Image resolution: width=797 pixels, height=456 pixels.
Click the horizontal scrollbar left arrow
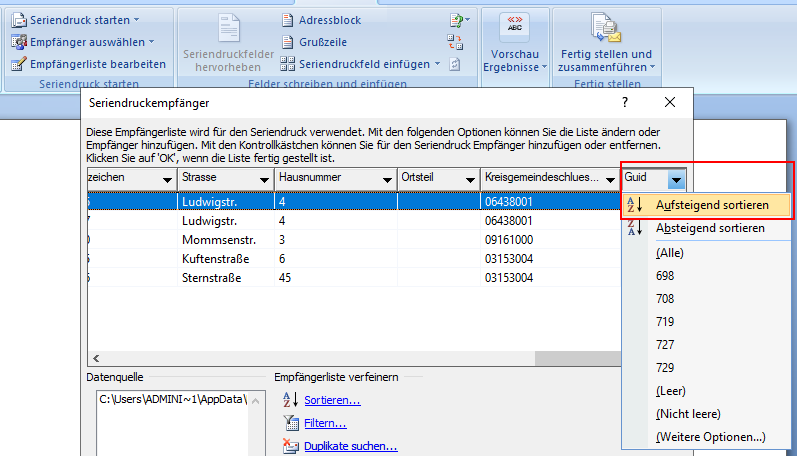click(95, 358)
